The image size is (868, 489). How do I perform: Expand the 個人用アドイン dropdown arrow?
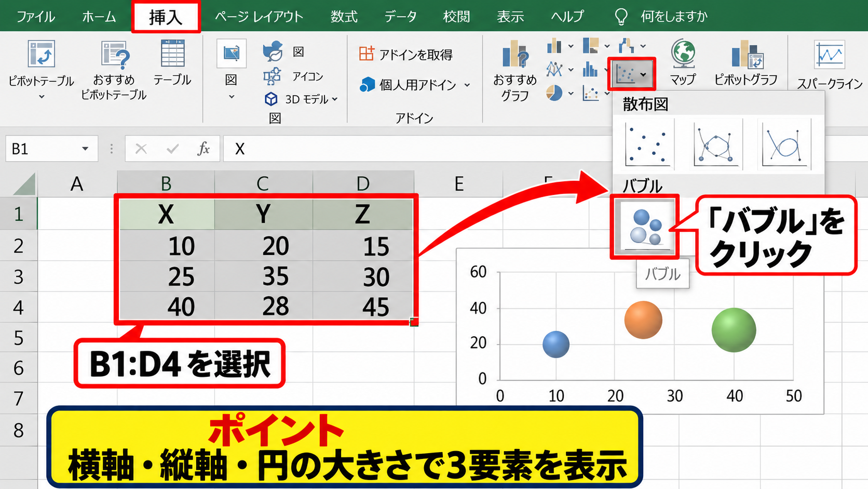(467, 85)
